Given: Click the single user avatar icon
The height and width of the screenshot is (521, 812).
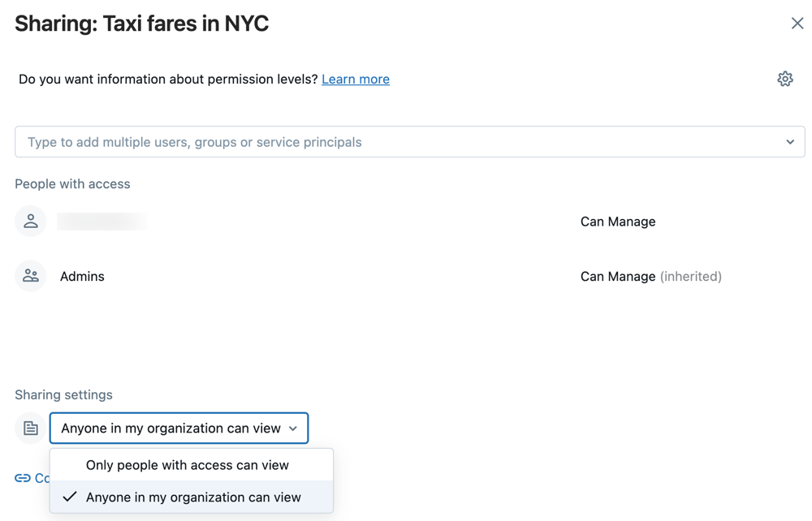Looking at the screenshot, I should [31, 222].
